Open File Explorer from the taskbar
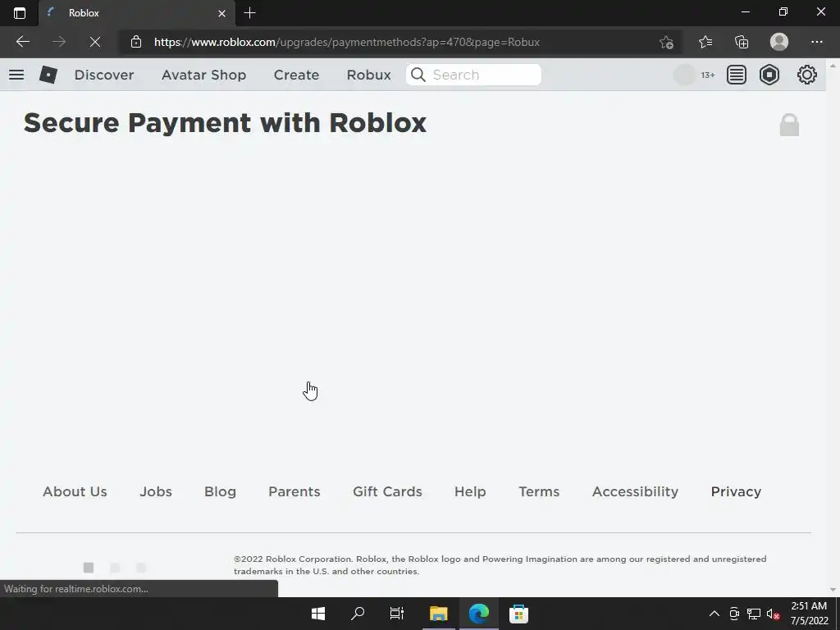This screenshot has width=840, height=630. 438,614
